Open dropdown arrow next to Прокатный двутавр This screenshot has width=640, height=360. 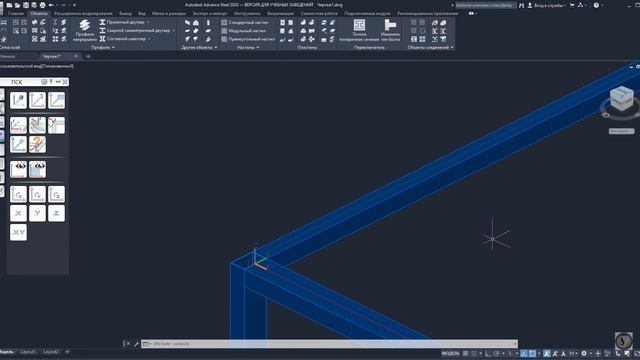(148, 22)
